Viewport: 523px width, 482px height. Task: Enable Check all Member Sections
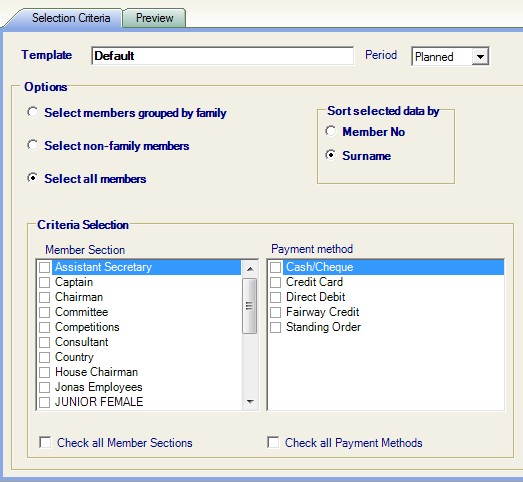pos(45,442)
